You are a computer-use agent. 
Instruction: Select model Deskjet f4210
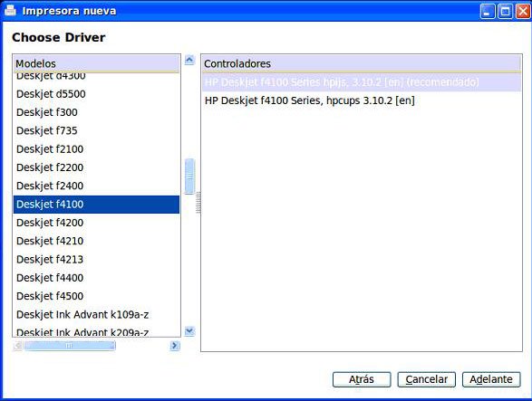pos(96,241)
